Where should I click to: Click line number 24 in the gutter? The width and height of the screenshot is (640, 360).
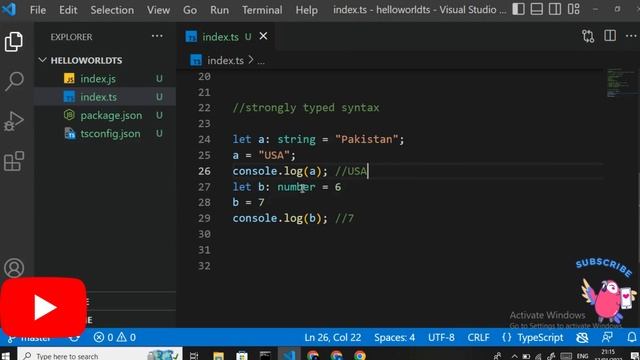204,139
